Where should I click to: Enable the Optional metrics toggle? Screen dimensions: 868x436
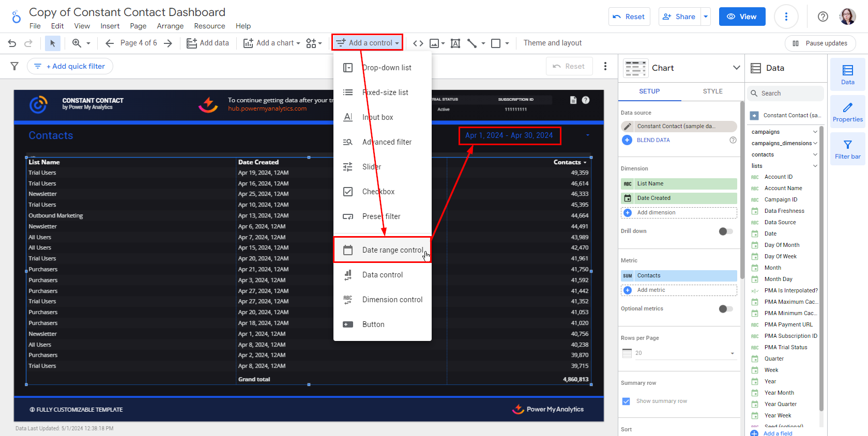(726, 309)
